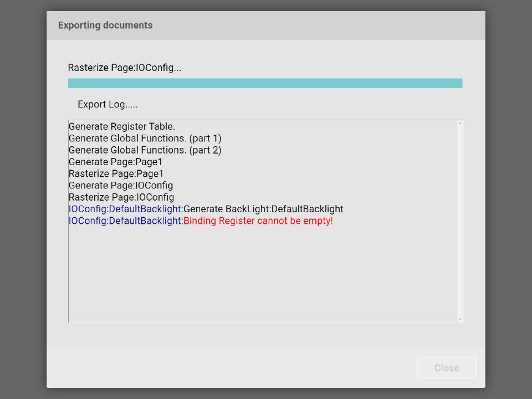532x399 pixels.
Task: Select the "Generate Page:Page1" log line
Action: (115, 162)
